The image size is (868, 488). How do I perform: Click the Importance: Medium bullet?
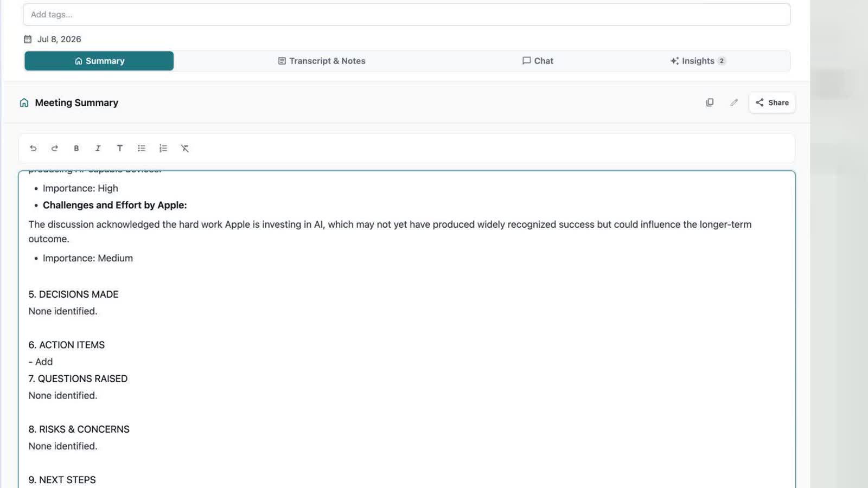88,258
